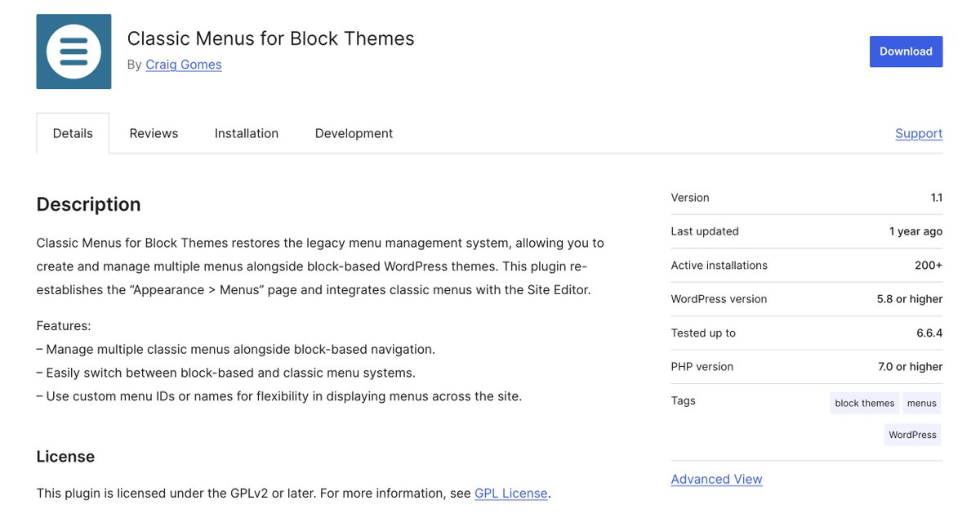
Task: Click the '7.0 or higher' value
Action: pos(910,367)
